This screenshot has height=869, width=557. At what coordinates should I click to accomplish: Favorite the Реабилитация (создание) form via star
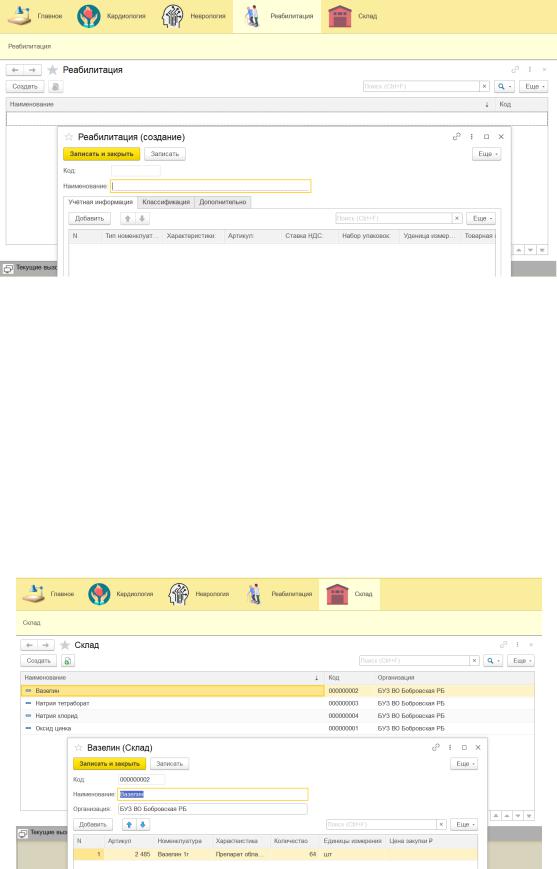[x=69, y=137]
